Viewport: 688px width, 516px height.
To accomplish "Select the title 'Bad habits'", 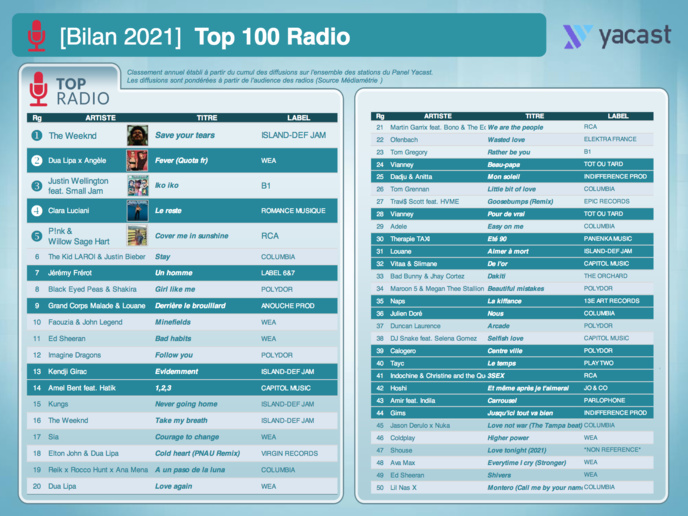I will click(173, 339).
